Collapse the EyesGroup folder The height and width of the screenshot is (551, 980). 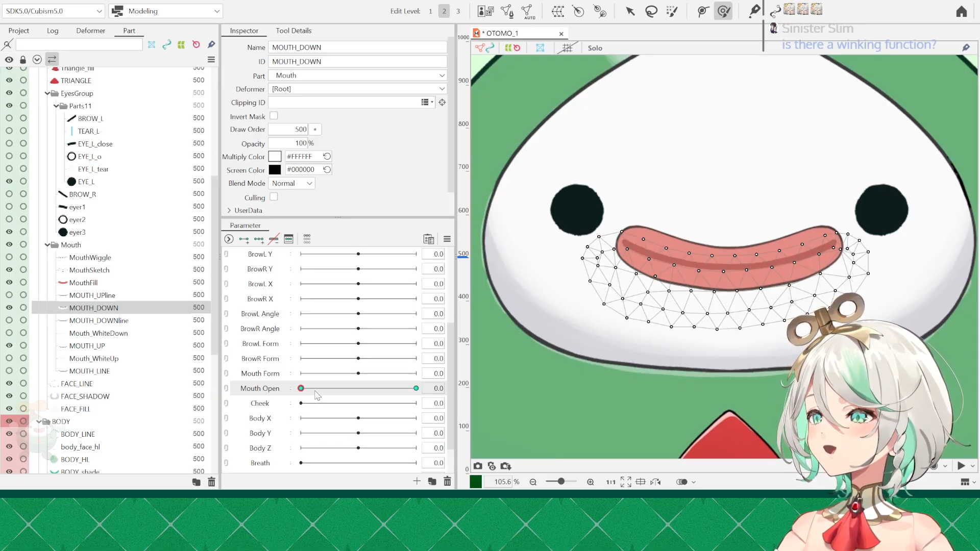[x=47, y=93]
